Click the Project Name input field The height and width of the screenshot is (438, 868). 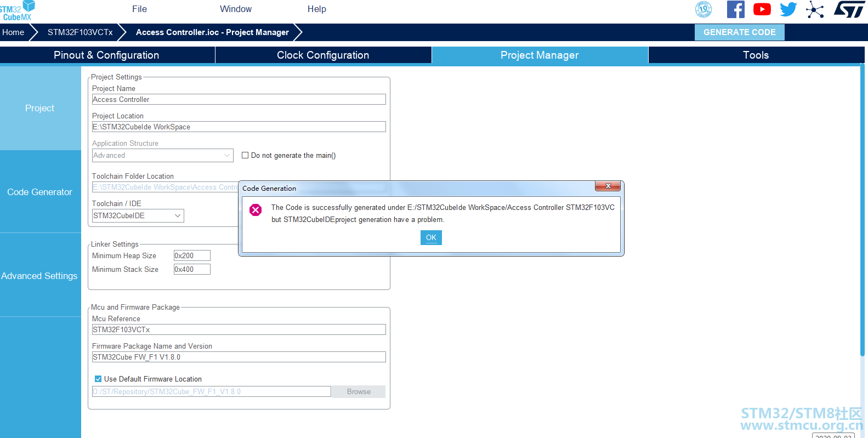point(239,99)
